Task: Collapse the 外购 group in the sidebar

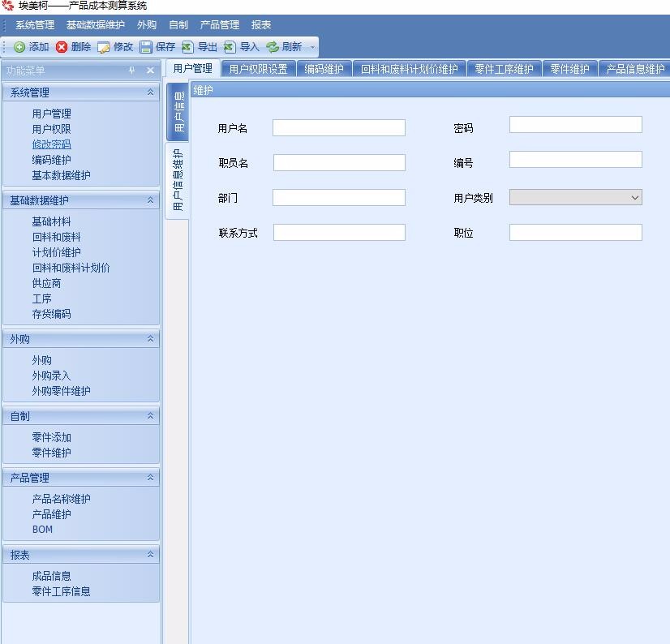Action: 150,339
